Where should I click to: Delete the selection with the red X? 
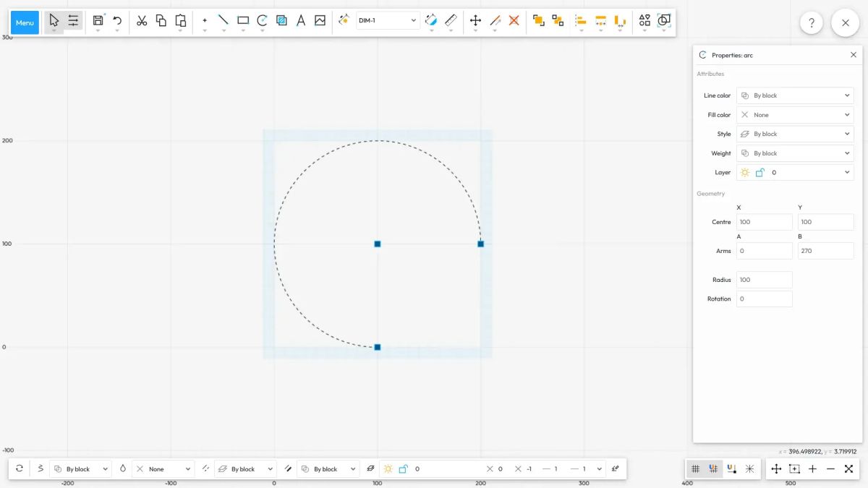tap(514, 20)
